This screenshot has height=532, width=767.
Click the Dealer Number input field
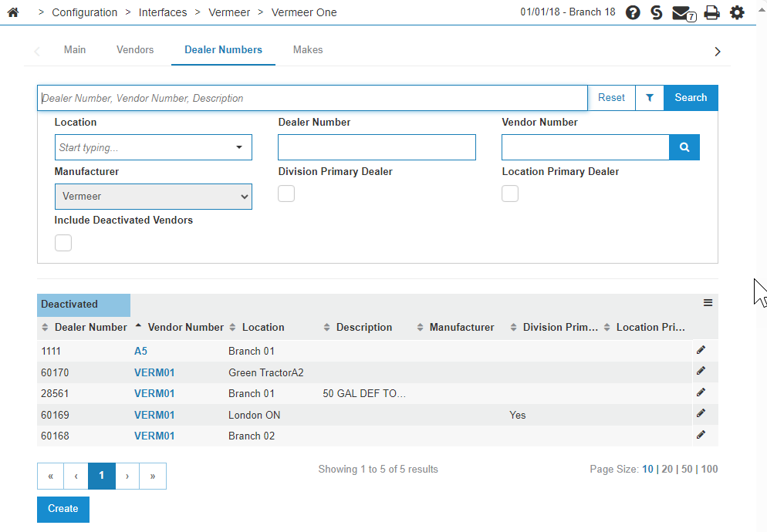377,147
